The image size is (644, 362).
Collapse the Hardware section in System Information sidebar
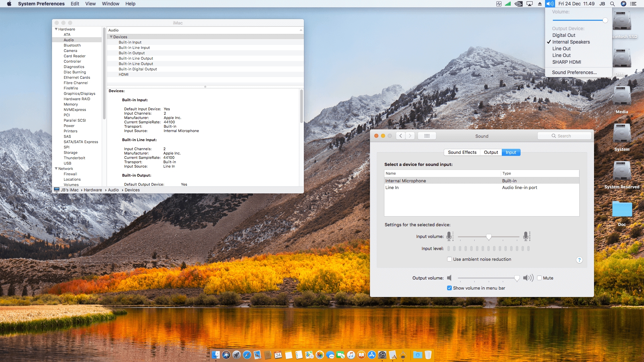(56, 29)
